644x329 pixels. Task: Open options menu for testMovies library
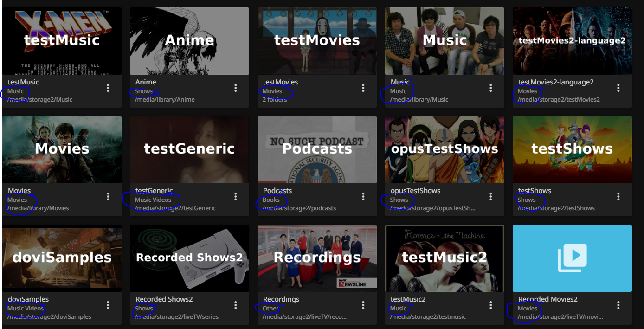click(x=363, y=88)
